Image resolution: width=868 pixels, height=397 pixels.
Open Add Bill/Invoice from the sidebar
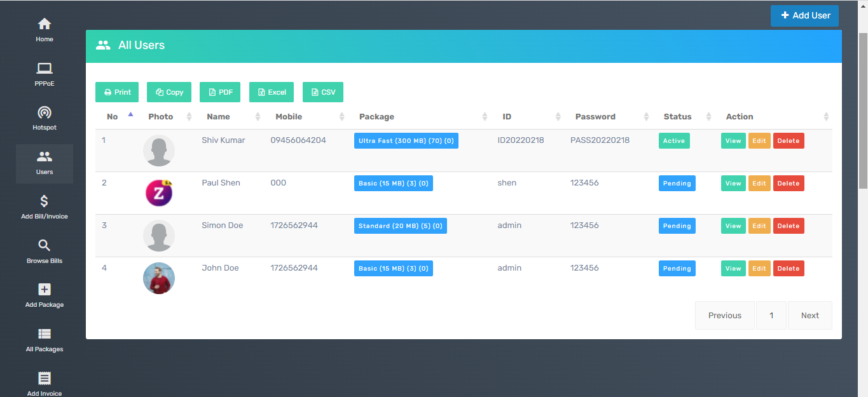pyautogui.click(x=44, y=205)
